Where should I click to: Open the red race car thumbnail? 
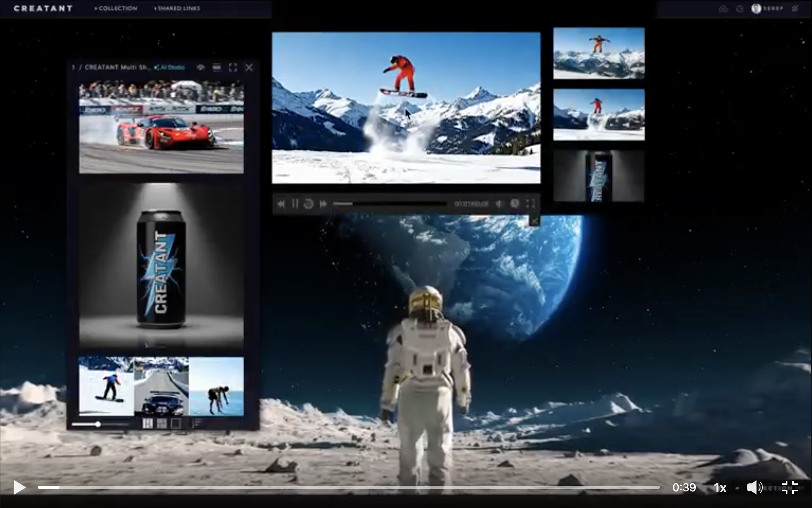(x=161, y=127)
